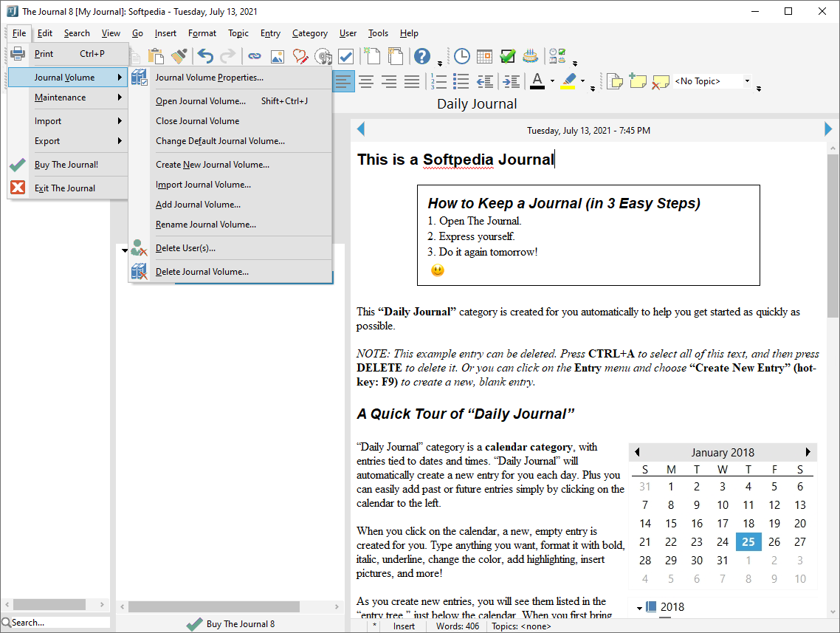Open the Format menu
Viewport: 840px width, 633px height.
coord(202,33)
